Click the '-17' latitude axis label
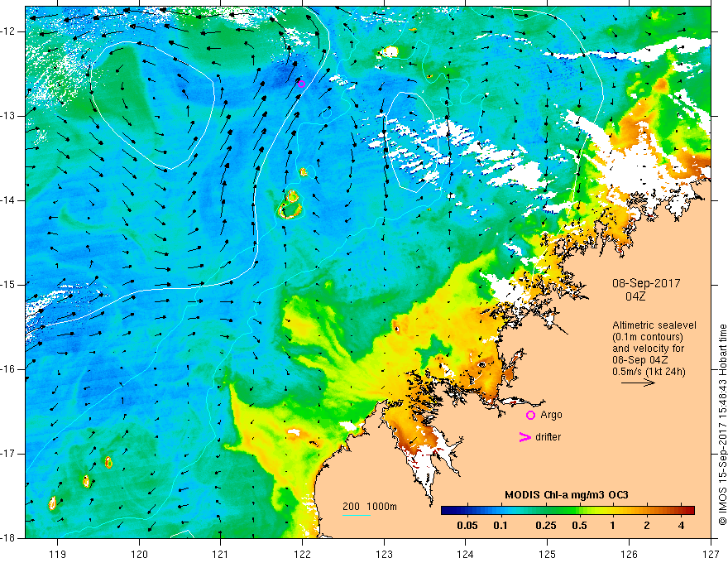Viewport: 728px width, 563px height. click(9, 454)
